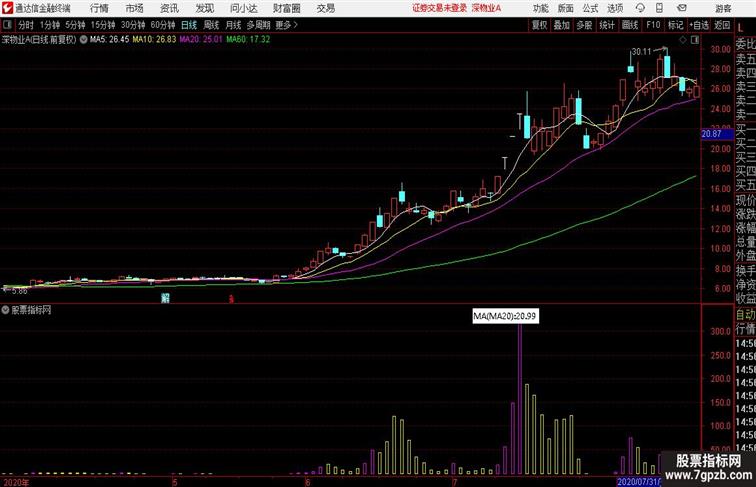The width and height of the screenshot is (756, 487).
Task: Click the 深物业A(日线,前复权) chart title
Action: click(x=39, y=40)
